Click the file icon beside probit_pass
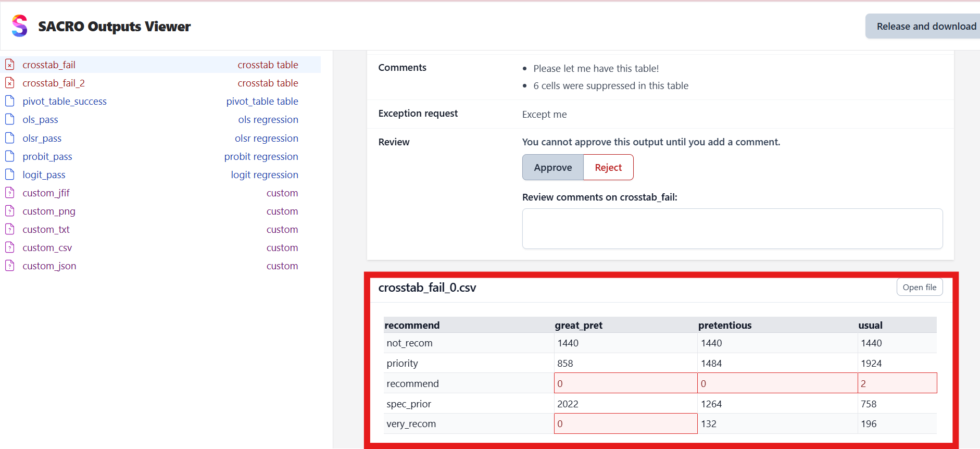The image size is (980, 449). coord(10,156)
